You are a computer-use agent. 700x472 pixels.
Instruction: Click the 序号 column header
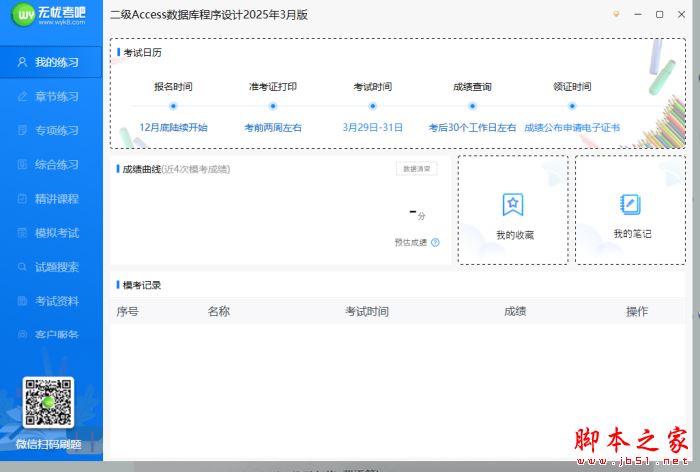127,311
